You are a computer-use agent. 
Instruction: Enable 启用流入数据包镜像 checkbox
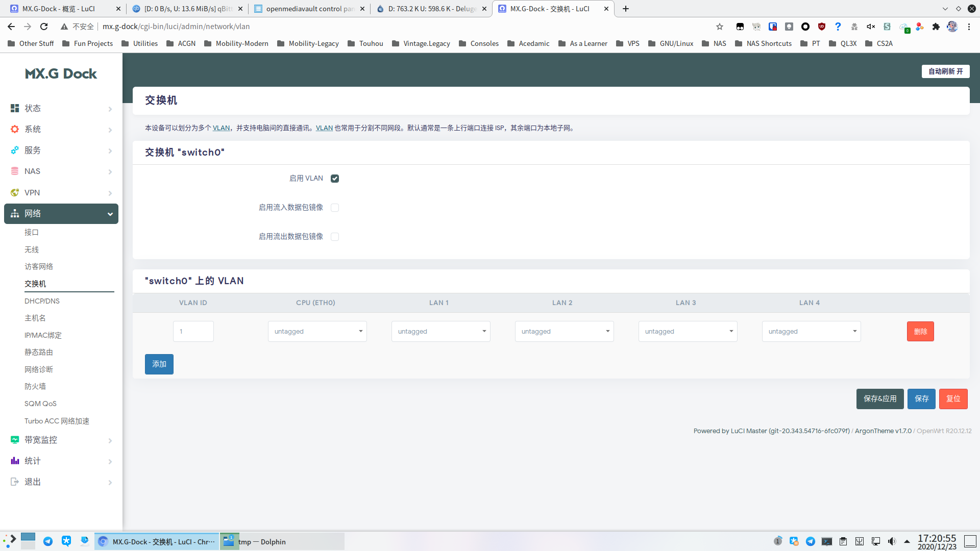point(335,207)
